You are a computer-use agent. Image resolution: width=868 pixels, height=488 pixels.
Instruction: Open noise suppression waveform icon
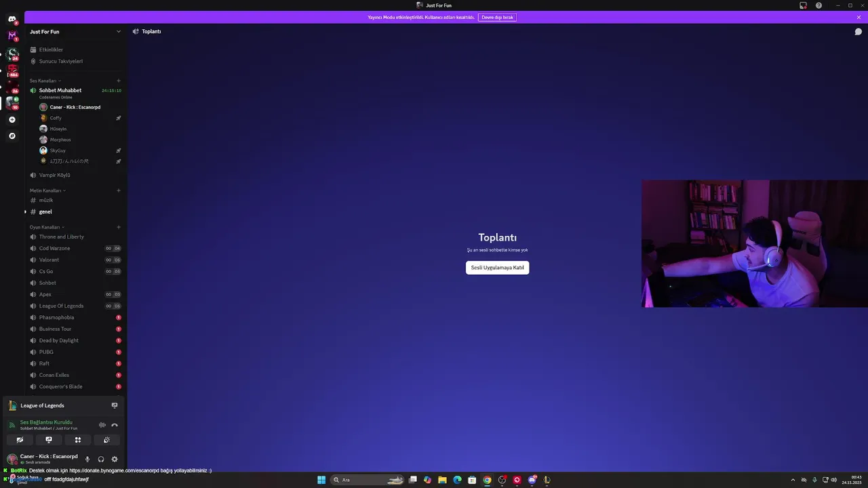click(x=102, y=425)
